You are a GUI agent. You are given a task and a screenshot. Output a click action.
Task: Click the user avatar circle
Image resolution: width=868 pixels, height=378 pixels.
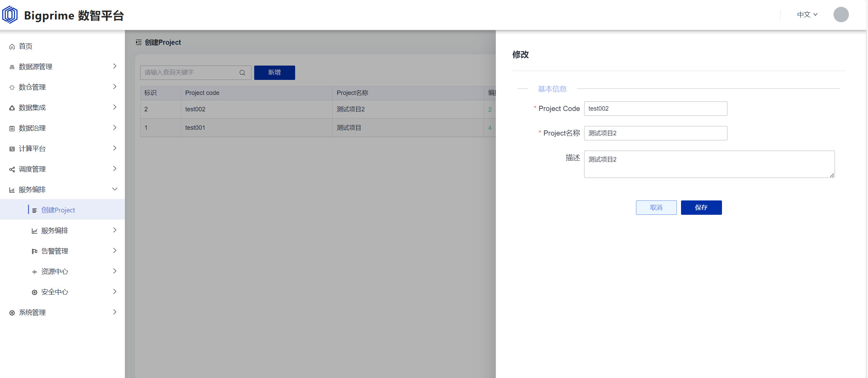coord(841,15)
